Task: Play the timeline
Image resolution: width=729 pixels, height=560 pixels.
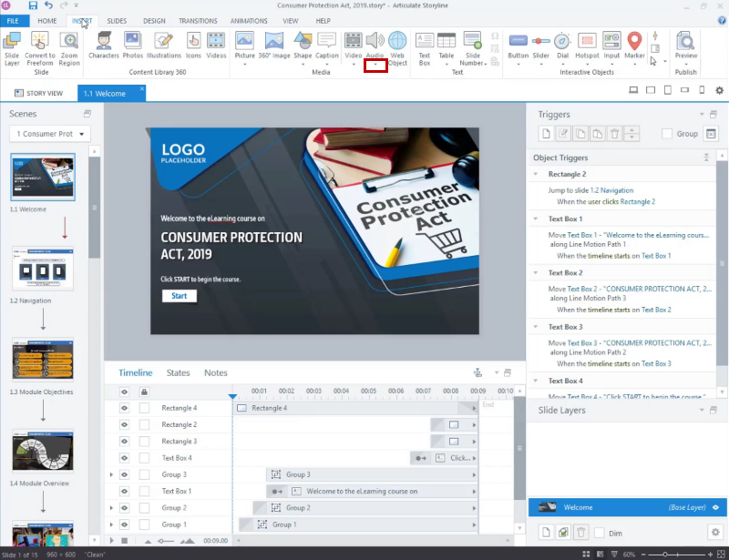Action: pyautogui.click(x=111, y=541)
